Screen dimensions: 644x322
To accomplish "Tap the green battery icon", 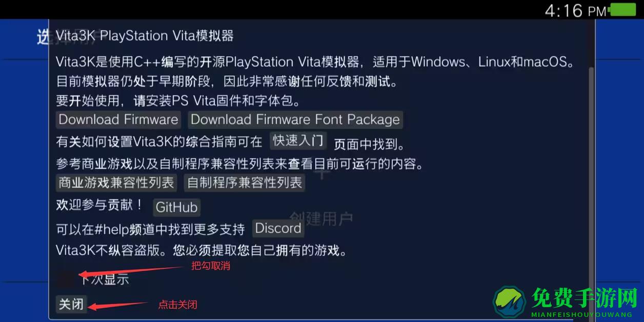I will pos(623,9).
